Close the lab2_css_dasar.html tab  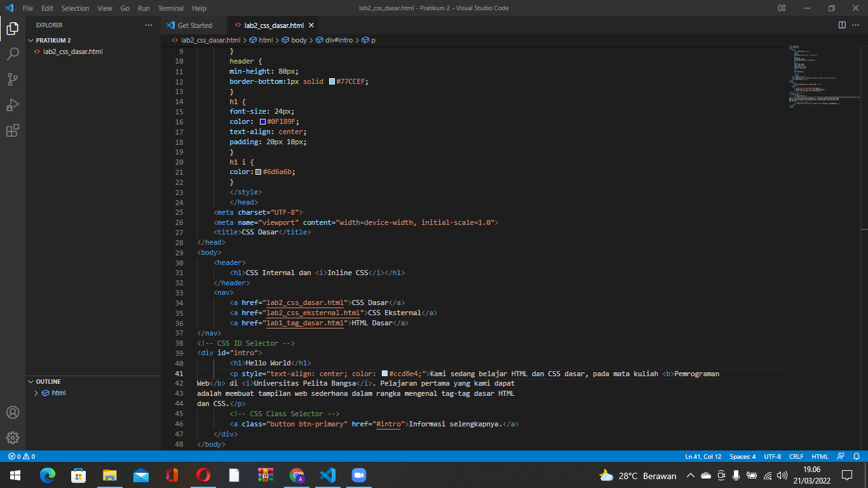click(311, 25)
